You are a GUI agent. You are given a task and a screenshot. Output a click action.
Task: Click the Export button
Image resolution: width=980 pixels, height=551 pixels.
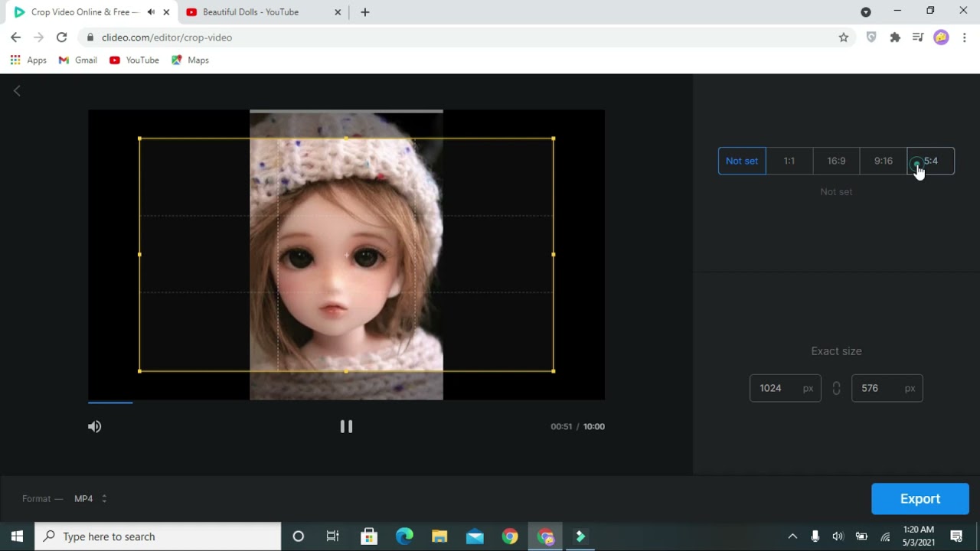(x=920, y=499)
